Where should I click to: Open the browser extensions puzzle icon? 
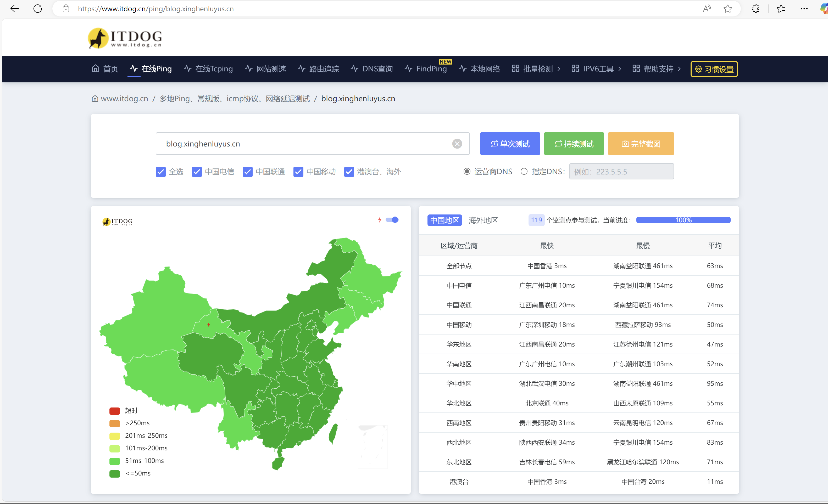(x=756, y=9)
